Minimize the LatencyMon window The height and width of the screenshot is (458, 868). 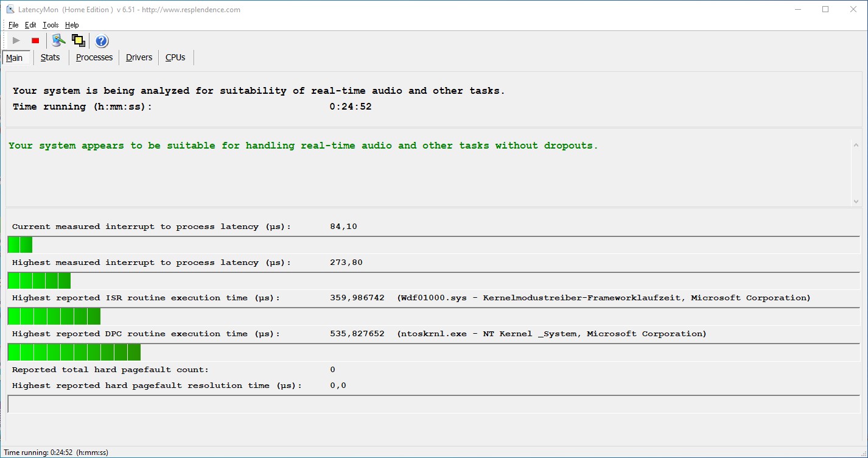click(x=797, y=10)
